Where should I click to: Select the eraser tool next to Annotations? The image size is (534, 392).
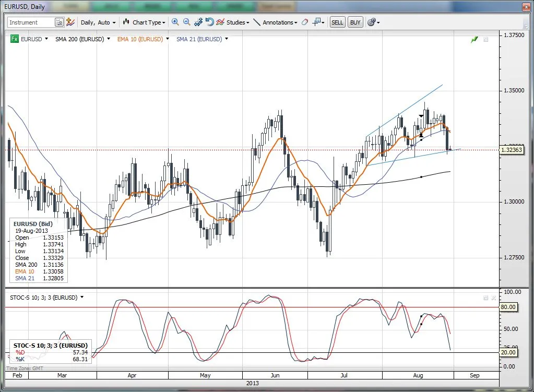305,22
